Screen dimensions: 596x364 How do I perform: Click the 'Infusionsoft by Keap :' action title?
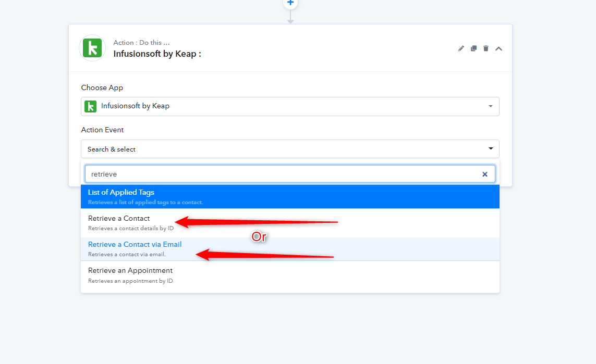157,54
